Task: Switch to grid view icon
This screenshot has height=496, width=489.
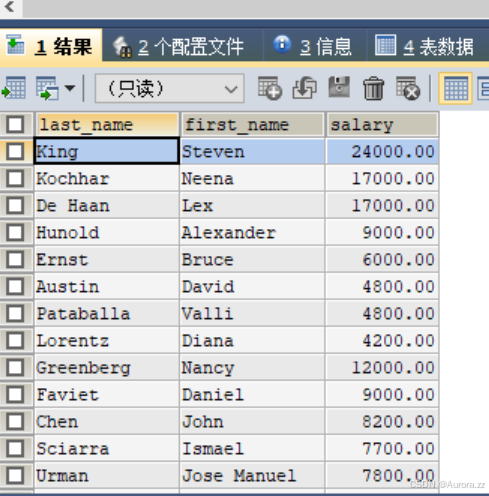Action: click(455, 89)
